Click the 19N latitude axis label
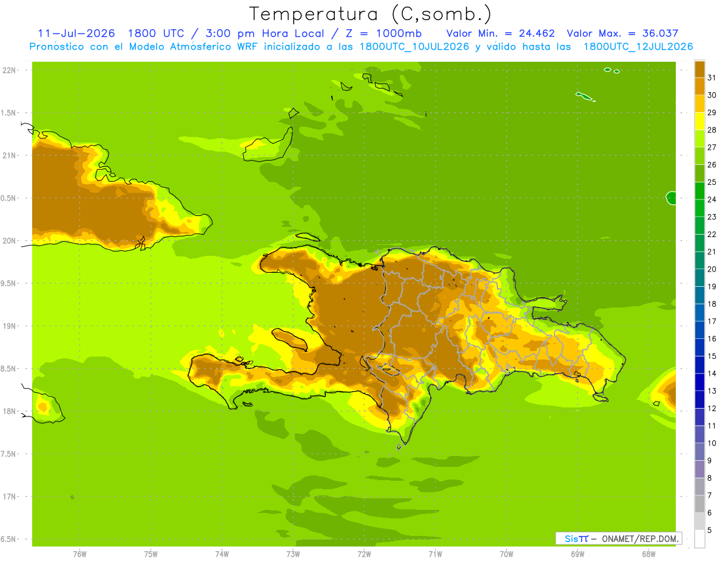Viewport: 728px width, 562px height. click(10, 326)
